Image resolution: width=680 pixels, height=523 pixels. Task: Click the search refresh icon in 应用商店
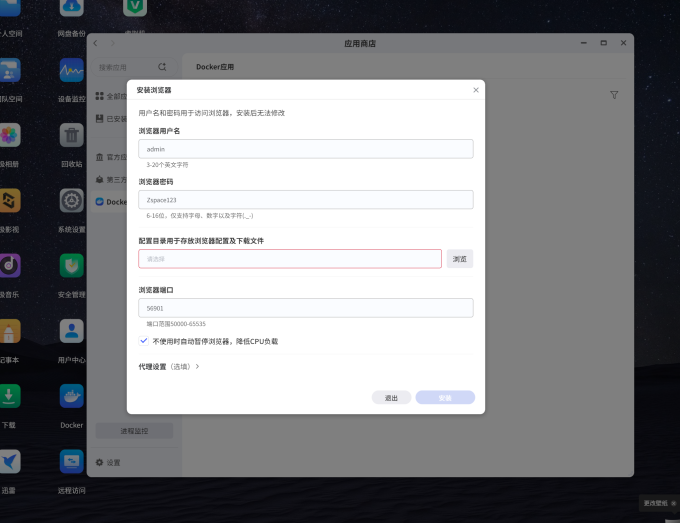click(x=162, y=67)
